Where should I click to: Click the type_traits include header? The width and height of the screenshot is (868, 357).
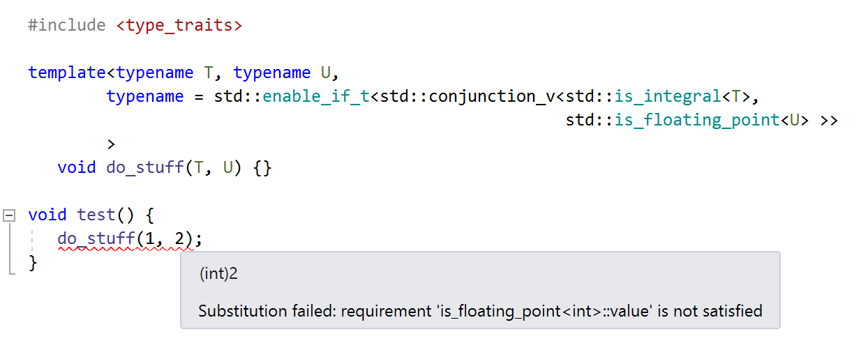179,26
